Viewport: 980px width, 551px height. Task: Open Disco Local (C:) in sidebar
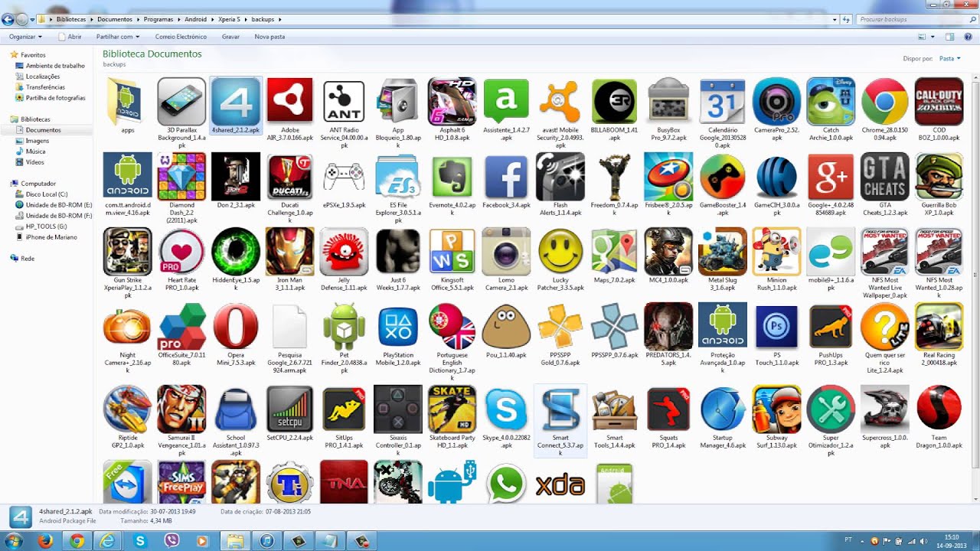coord(46,194)
